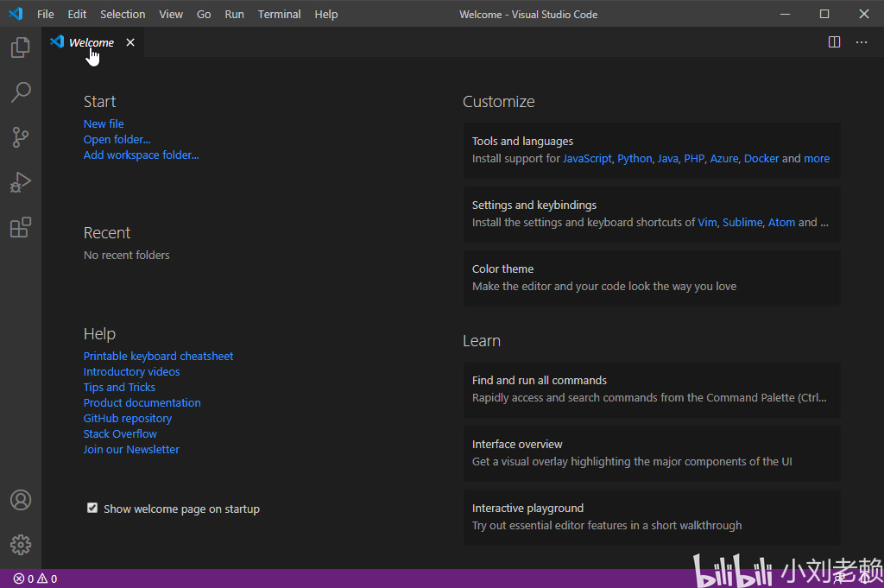The image size is (884, 588).
Task: Open the More Actions ellipsis menu
Action: 862,42
